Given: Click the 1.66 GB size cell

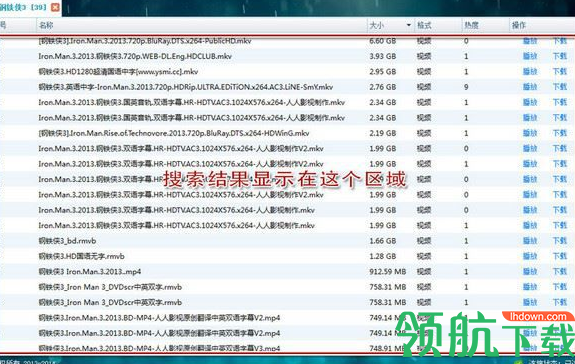Looking at the screenshot, I should [383, 241].
